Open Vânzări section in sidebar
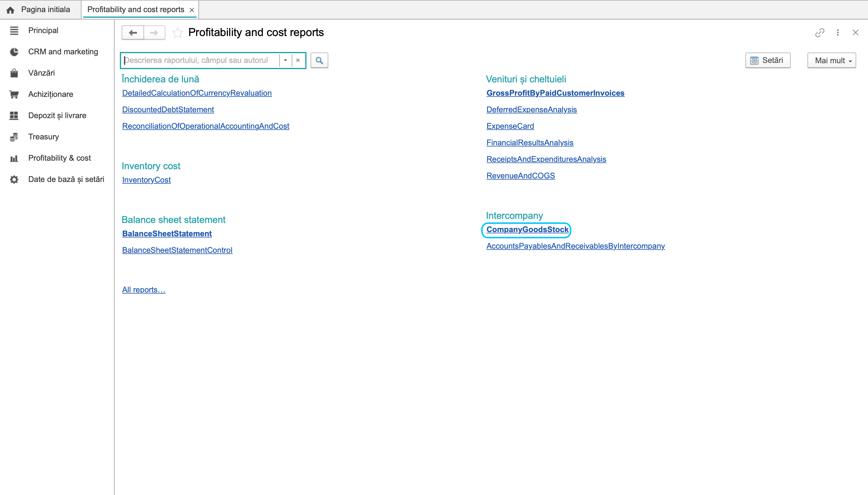The image size is (868, 495). coord(41,73)
